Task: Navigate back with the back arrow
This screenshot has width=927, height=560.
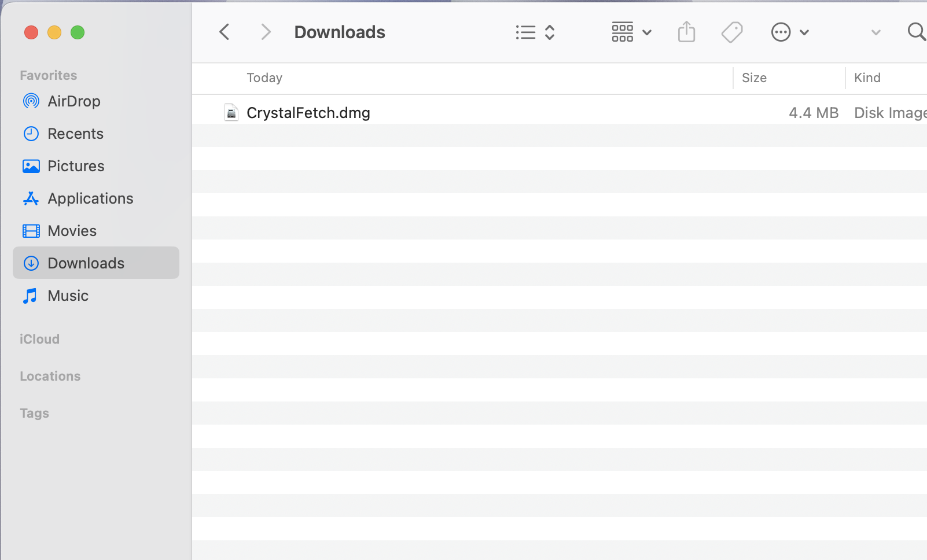Action: 224,32
